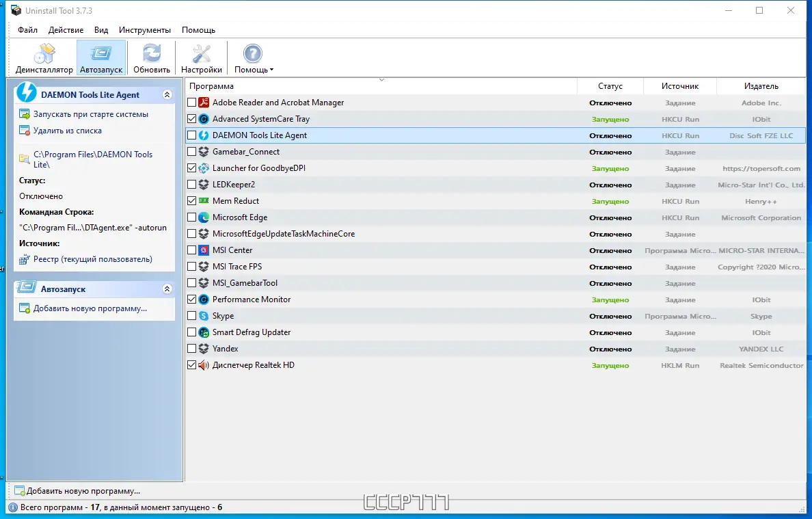Uncheck the Advanced SystemCare Tray checkbox

coord(191,119)
